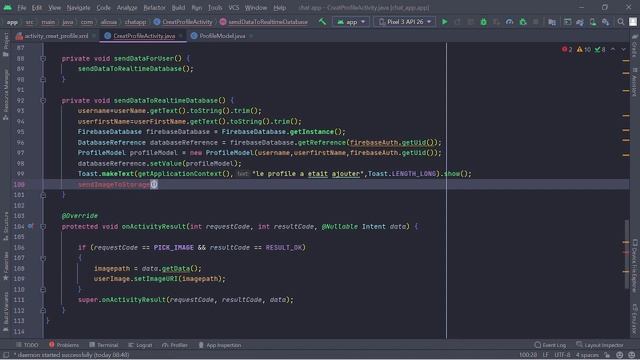
Task: Open AVD Manager icon in toolbar
Action: (x=593, y=22)
